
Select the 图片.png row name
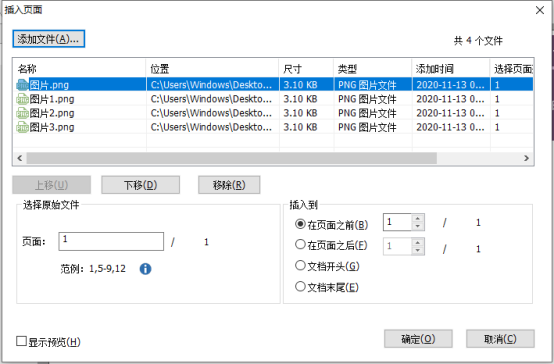[x=49, y=85]
